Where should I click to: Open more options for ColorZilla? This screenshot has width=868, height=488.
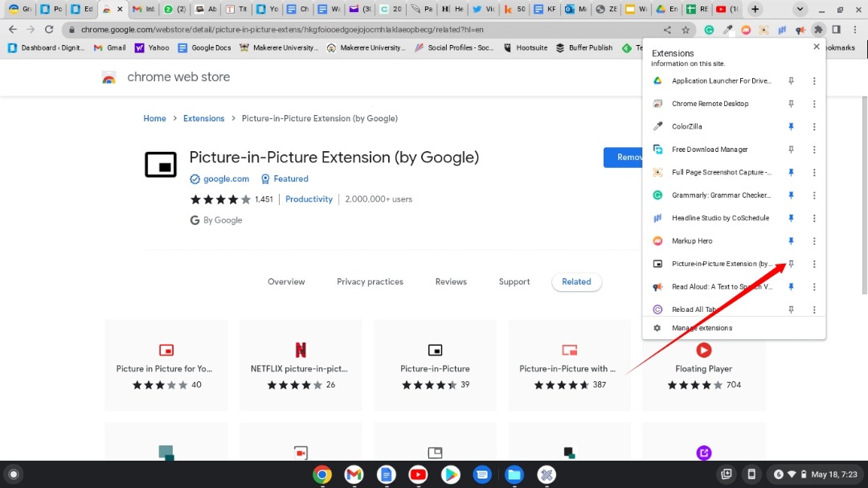click(x=814, y=126)
